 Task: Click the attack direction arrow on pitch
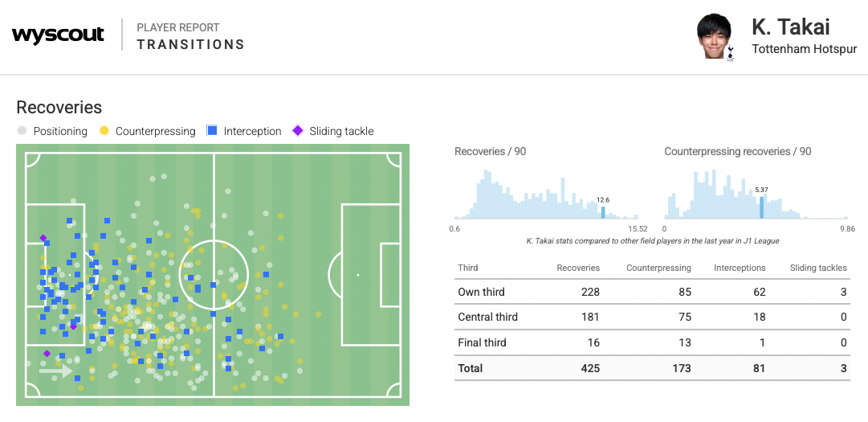(56, 372)
